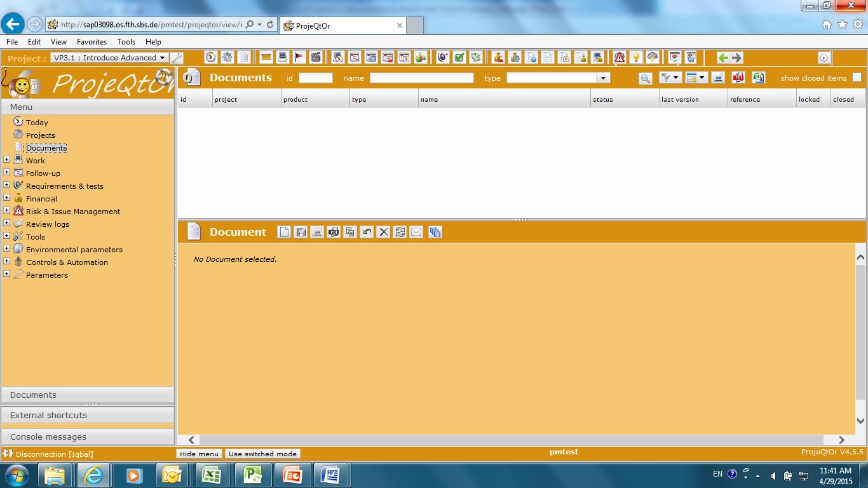Open Excel from the Windows taskbar

(210, 475)
